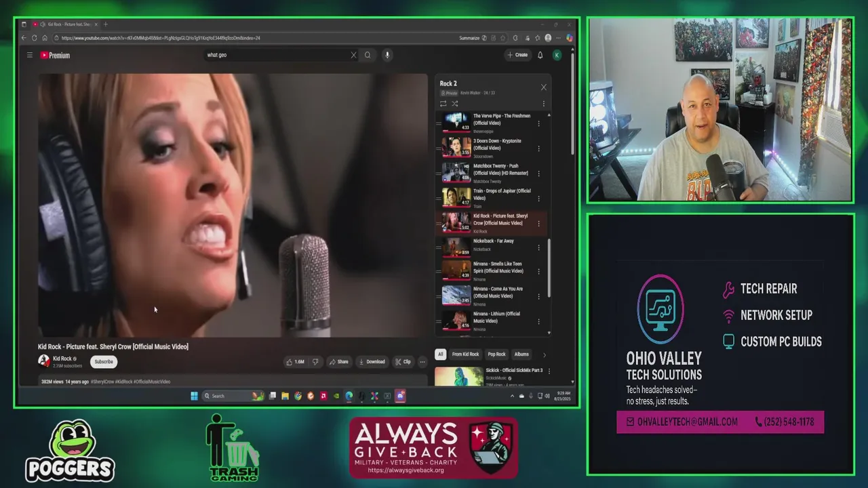Open options for 3 Doors Down Kryptonite

click(539, 148)
